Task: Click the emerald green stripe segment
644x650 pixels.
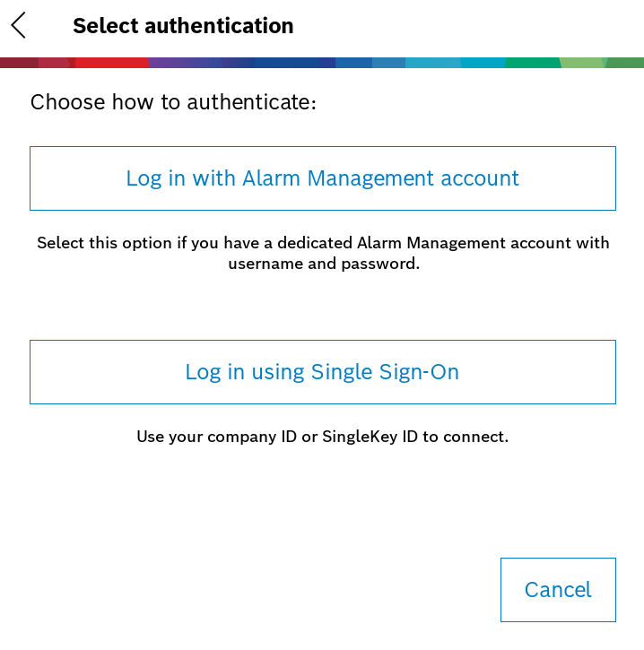Action: [533, 63]
